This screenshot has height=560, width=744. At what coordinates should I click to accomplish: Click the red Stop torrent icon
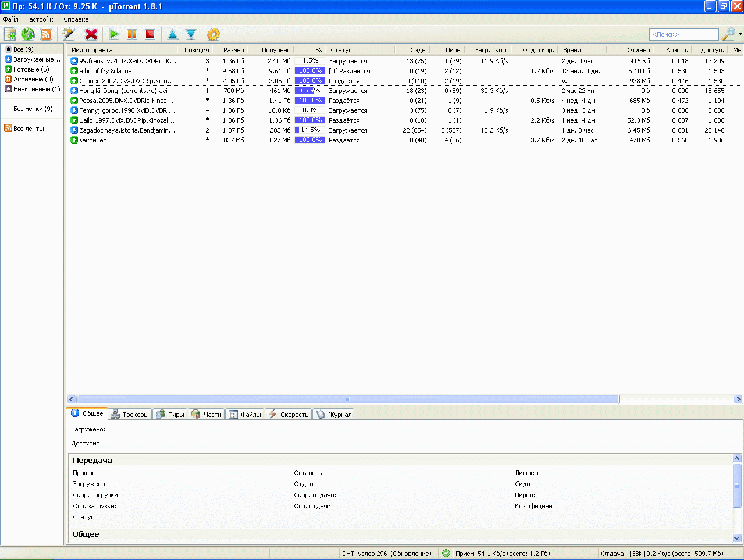tap(150, 34)
